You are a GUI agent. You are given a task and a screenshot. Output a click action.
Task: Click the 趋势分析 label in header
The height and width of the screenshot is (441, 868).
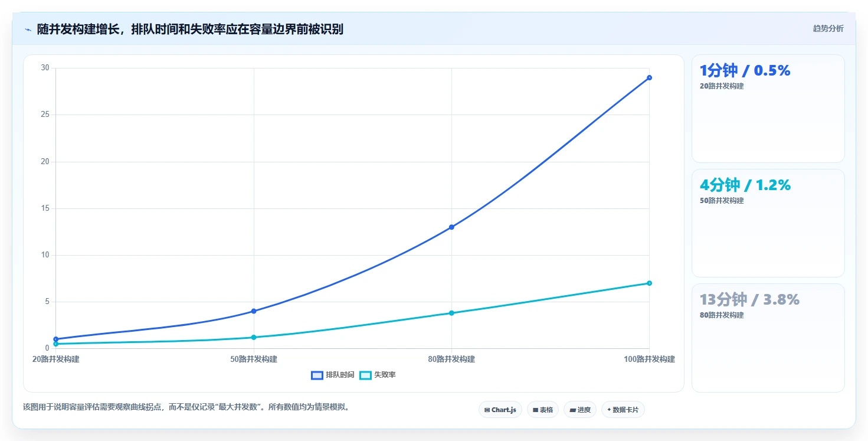[x=828, y=28]
